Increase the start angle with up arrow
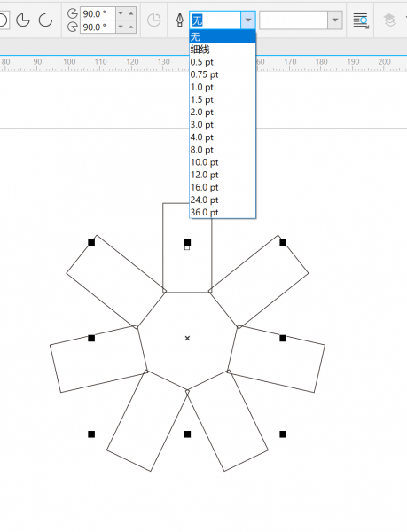Viewport: 407px width, 532px height. (x=131, y=13)
